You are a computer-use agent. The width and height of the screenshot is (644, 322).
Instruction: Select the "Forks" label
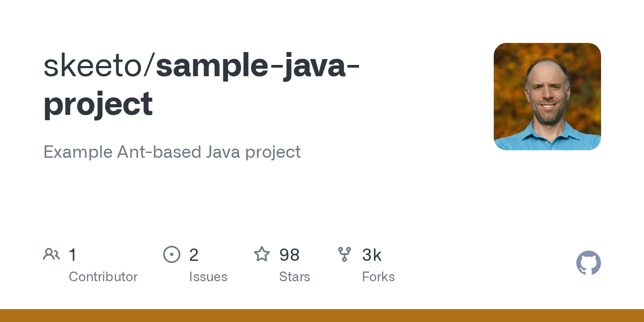click(x=378, y=277)
